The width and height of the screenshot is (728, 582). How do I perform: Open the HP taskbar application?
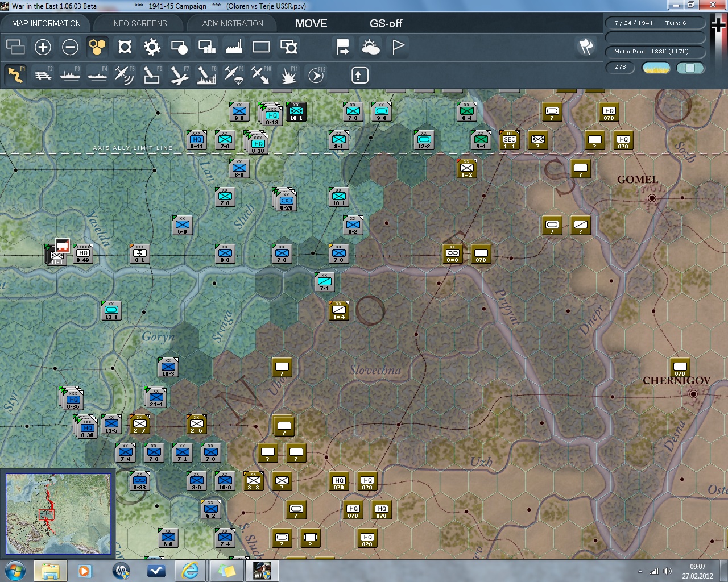click(121, 571)
